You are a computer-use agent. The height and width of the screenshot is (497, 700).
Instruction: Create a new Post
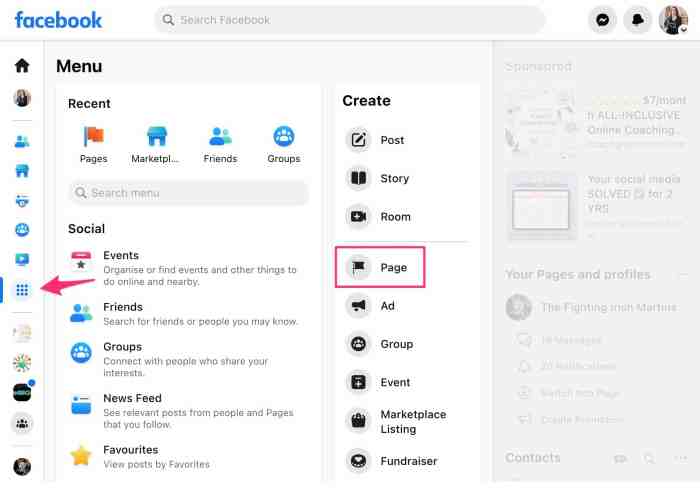[x=406, y=140]
